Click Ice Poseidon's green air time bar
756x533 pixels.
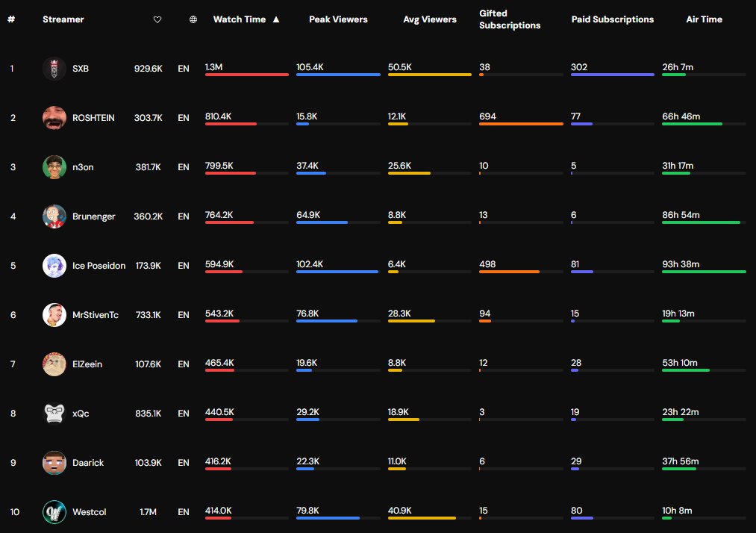[x=704, y=272]
